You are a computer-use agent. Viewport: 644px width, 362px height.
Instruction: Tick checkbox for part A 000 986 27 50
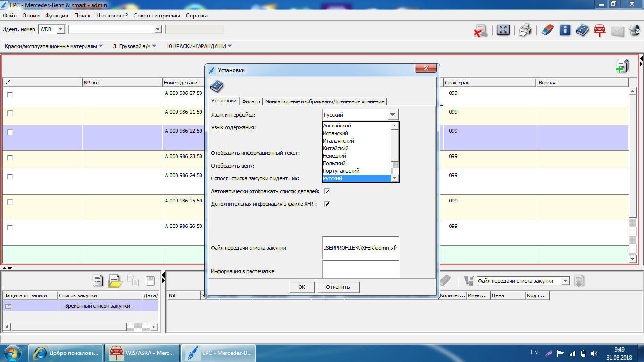pyautogui.click(x=10, y=94)
